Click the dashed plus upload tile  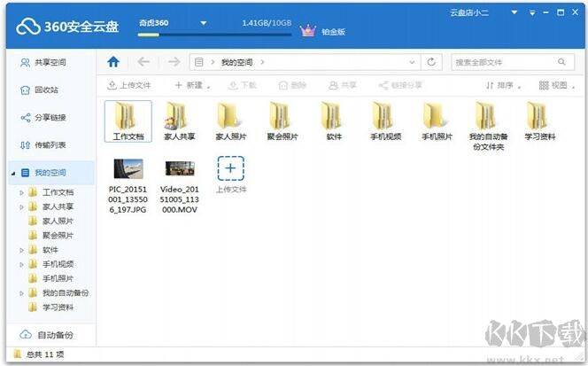[x=230, y=168]
